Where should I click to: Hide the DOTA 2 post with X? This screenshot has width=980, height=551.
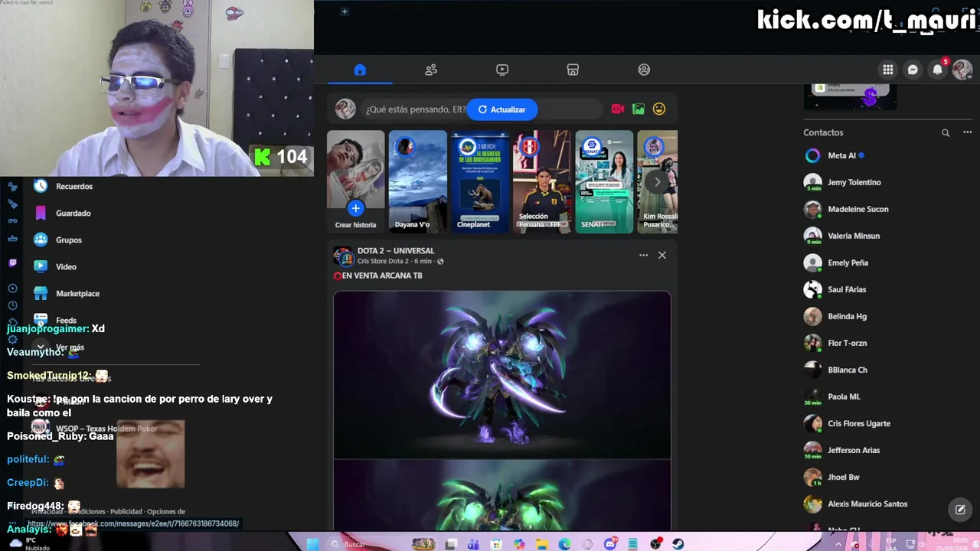pos(662,255)
